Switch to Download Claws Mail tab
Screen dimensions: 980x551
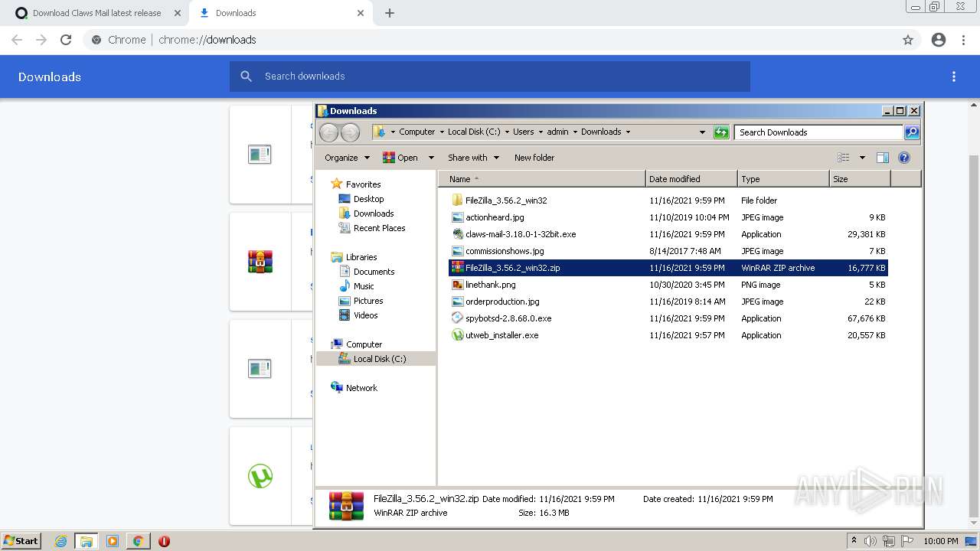point(96,13)
